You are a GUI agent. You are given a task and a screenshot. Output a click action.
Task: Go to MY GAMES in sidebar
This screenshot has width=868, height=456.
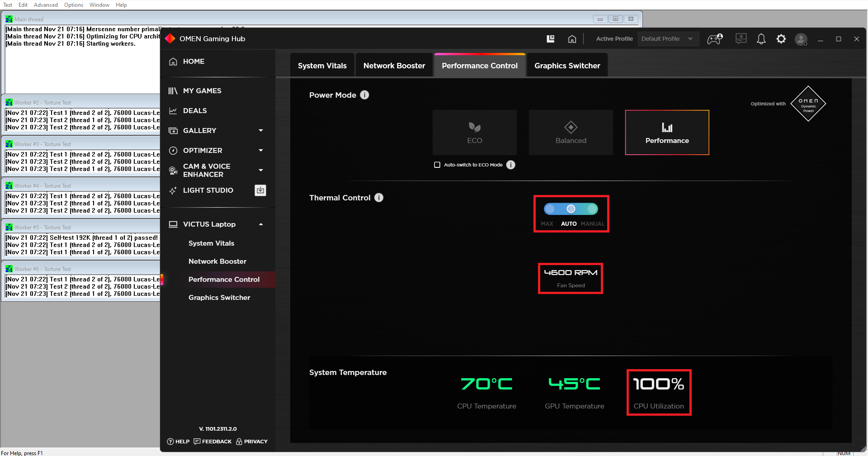202,91
